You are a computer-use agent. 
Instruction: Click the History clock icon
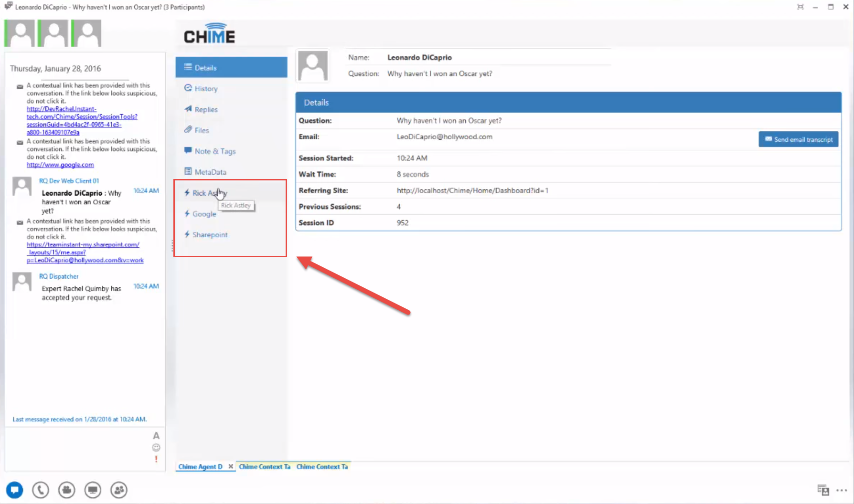point(188,88)
